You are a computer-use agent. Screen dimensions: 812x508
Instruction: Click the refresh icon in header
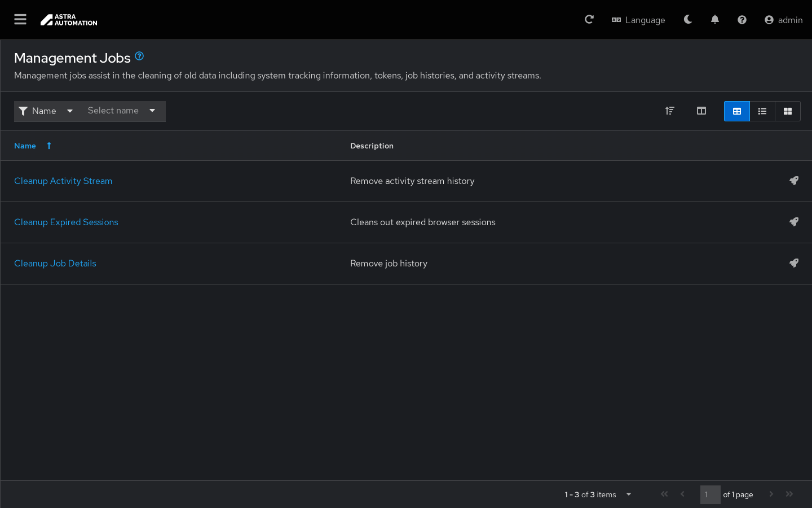pos(589,20)
